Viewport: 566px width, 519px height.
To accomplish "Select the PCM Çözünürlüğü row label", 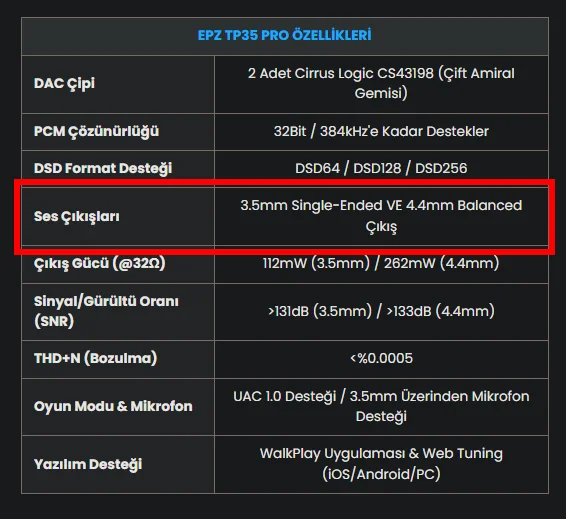I will point(96,131).
